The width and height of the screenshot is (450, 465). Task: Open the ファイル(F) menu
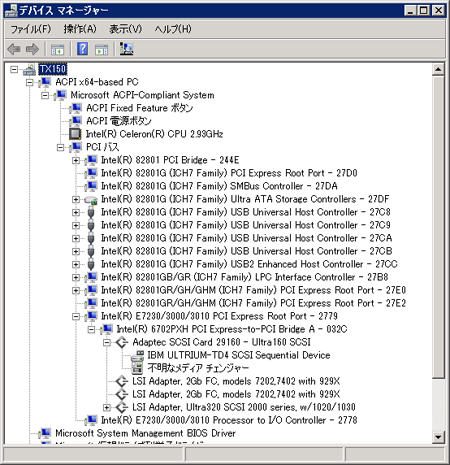pos(31,29)
